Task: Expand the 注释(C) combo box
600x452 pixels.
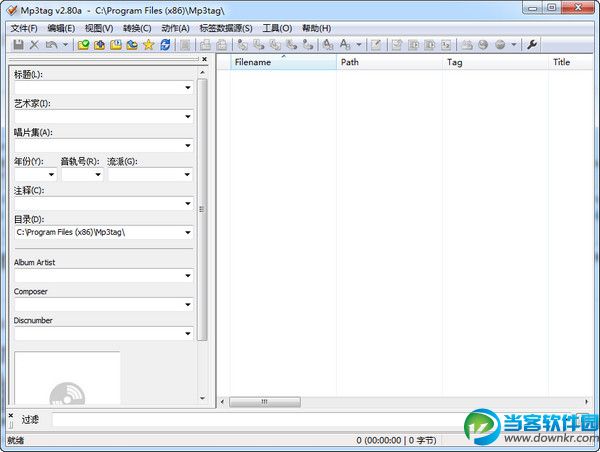Action: pos(188,204)
